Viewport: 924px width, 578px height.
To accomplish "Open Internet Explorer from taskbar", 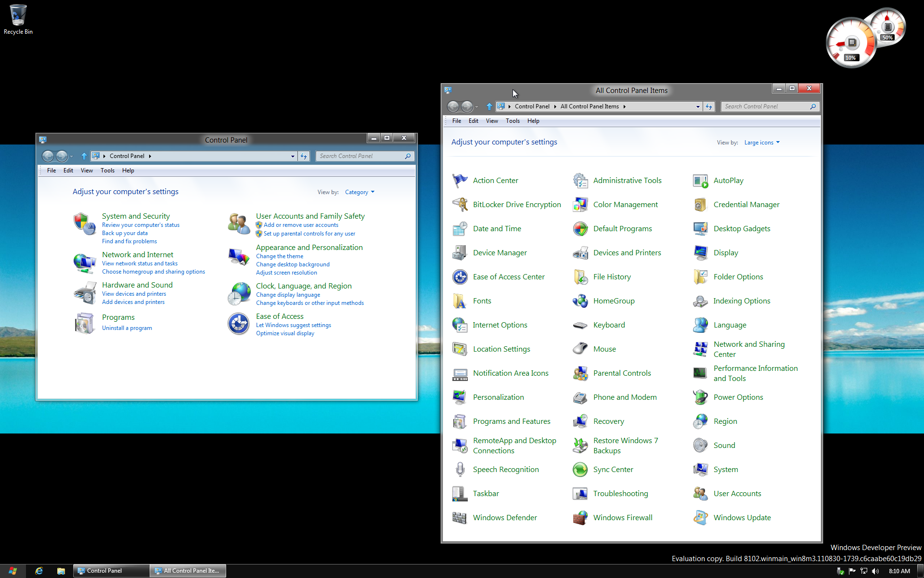I will pyautogui.click(x=39, y=571).
